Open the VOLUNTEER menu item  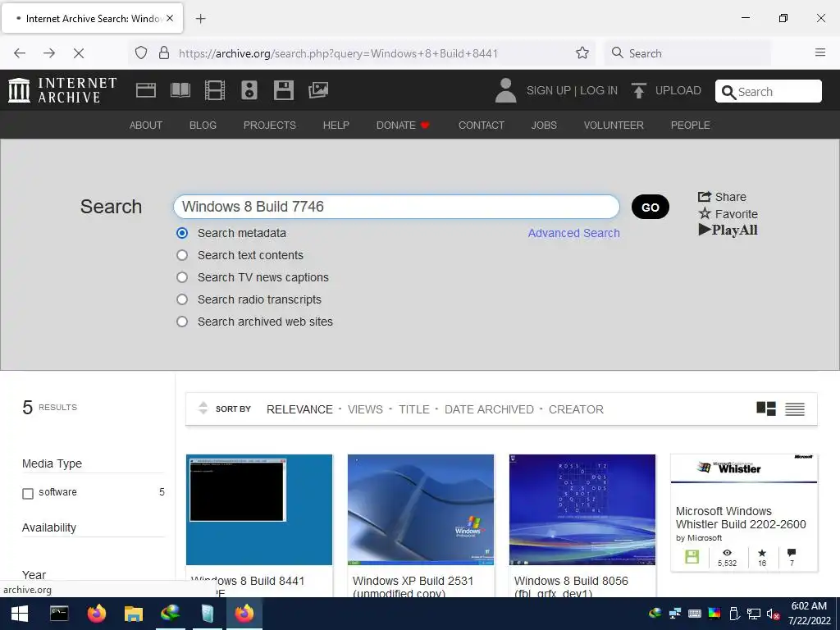(614, 126)
